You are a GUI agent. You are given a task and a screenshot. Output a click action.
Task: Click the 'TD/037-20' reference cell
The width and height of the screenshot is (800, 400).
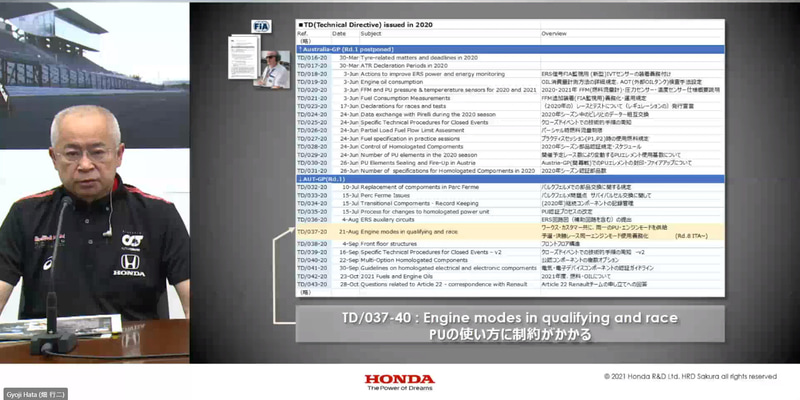click(312, 232)
